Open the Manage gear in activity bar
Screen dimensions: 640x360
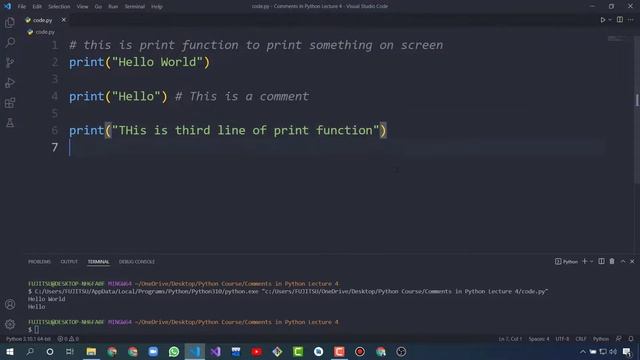tap(10, 324)
